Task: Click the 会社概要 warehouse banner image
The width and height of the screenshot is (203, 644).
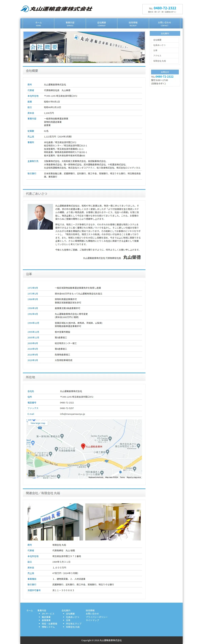Action: click(84, 47)
